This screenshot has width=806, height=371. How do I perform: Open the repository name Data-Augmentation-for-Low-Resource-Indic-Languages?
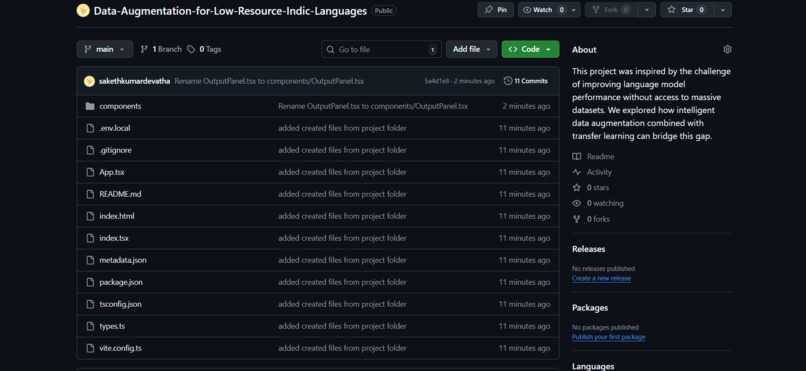[x=230, y=11]
